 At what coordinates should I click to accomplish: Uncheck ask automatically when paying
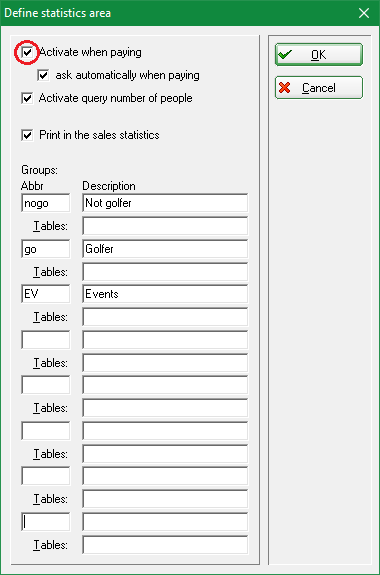[x=43, y=76]
